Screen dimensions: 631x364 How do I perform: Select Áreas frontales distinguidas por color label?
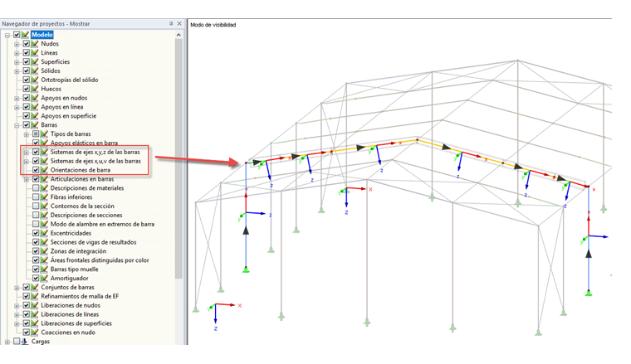click(100, 260)
